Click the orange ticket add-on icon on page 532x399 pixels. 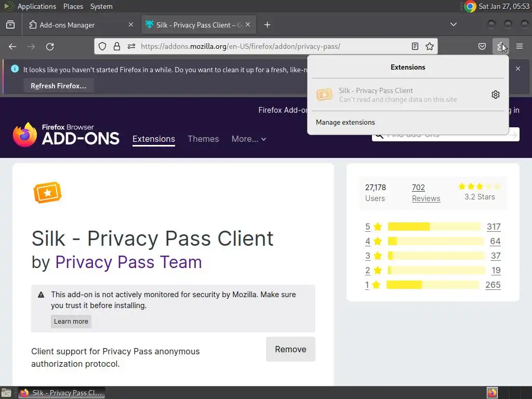(47, 193)
